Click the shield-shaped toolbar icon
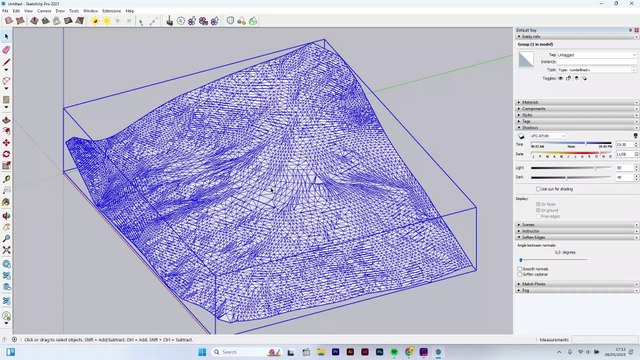The height and width of the screenshot is (360, 640). pos(231,20)
